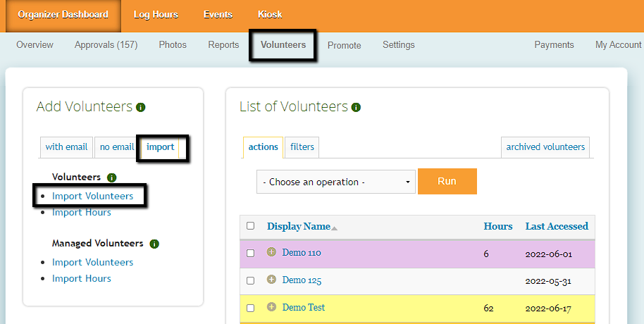Expand the Demo Test row plus icon
The height and width of the screenshot is (324, 644).
pos(271,307)
